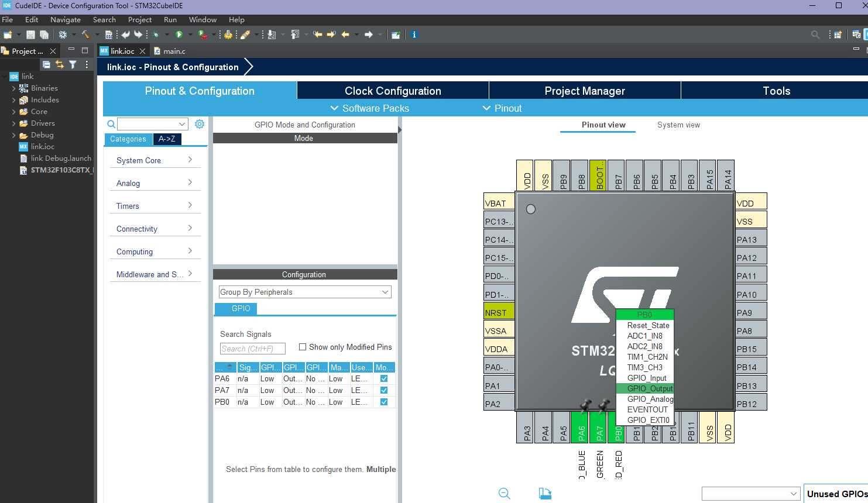The height and width of the screenshot is (503, 868).
Task: Expand the Analog category
Action: (155, 182)
